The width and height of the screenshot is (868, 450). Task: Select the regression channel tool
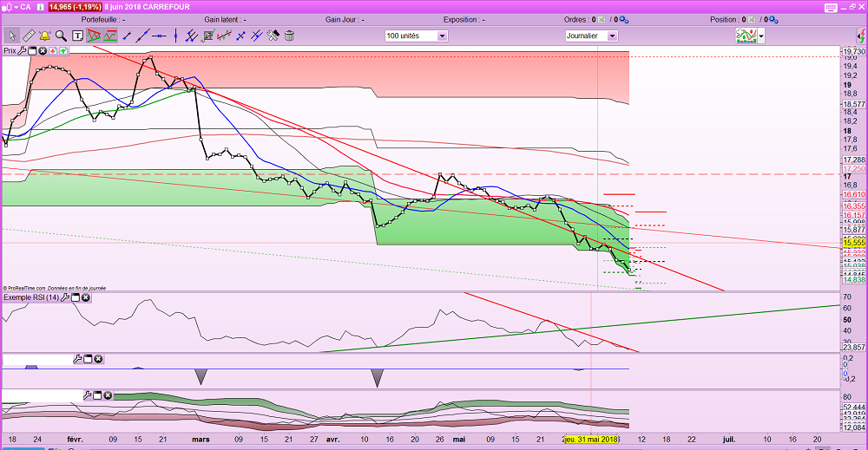tap(224, 36)
